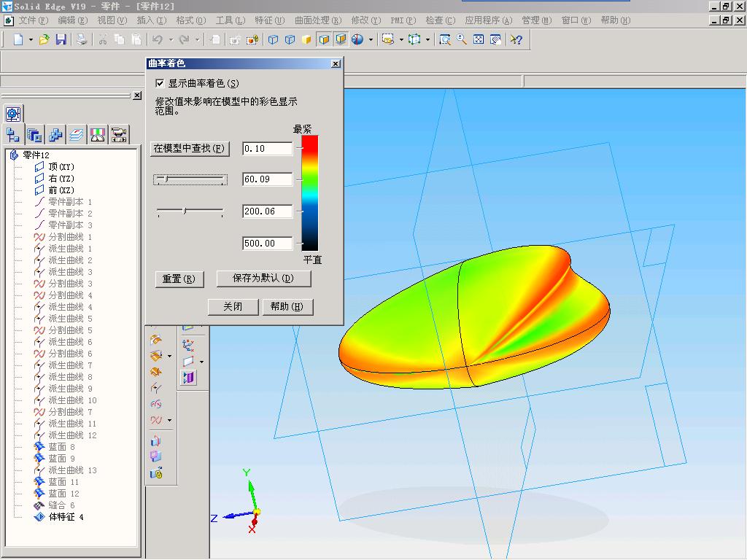Click the 500.00 value field
Viewport: 747px width, 560px height.
(267, 244)
